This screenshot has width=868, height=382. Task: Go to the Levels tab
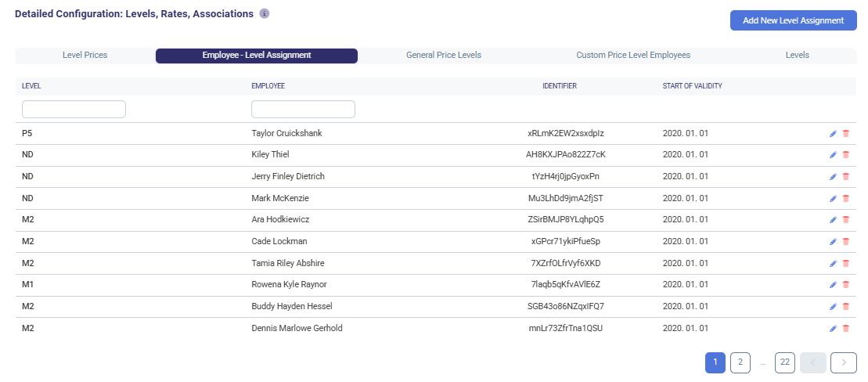pyautogui.click(x=797, y=56)
